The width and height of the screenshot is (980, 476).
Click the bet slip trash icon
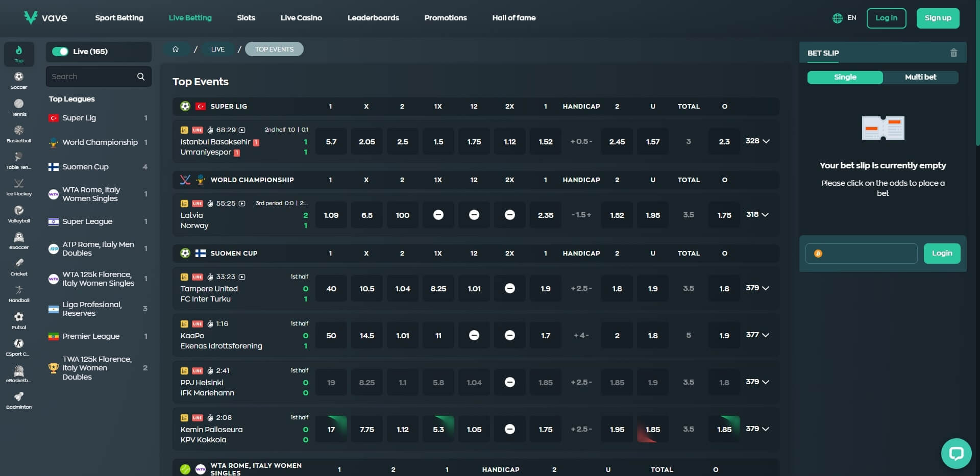tap(953, 53)
